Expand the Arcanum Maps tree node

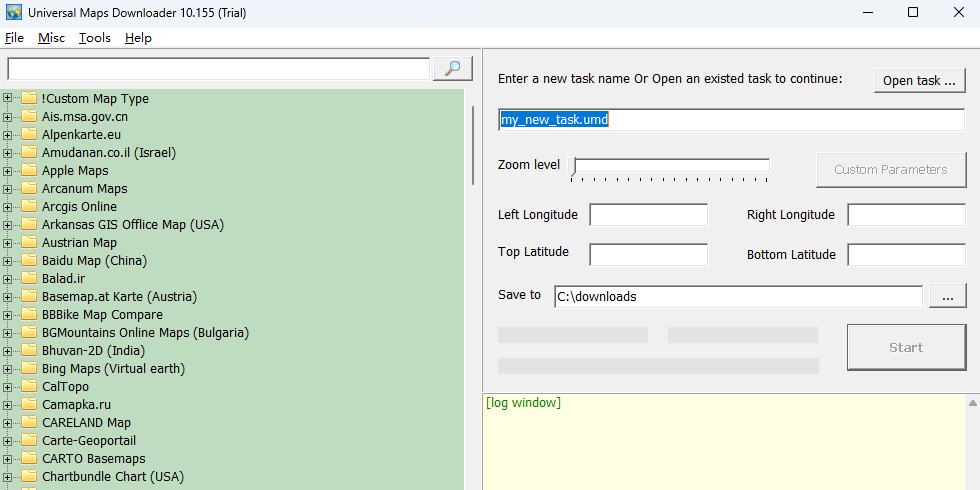8,188
